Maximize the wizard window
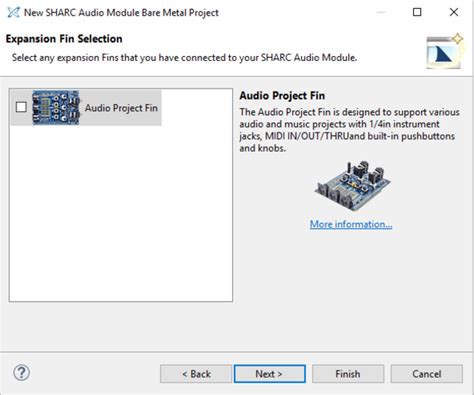474x395 pixels. (x=417, y=12)
